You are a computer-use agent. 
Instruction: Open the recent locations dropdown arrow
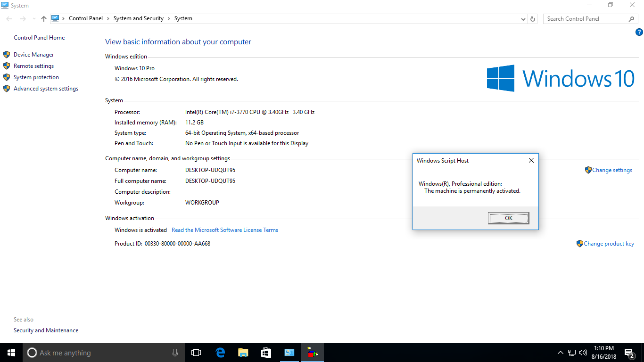pos(33,19)
